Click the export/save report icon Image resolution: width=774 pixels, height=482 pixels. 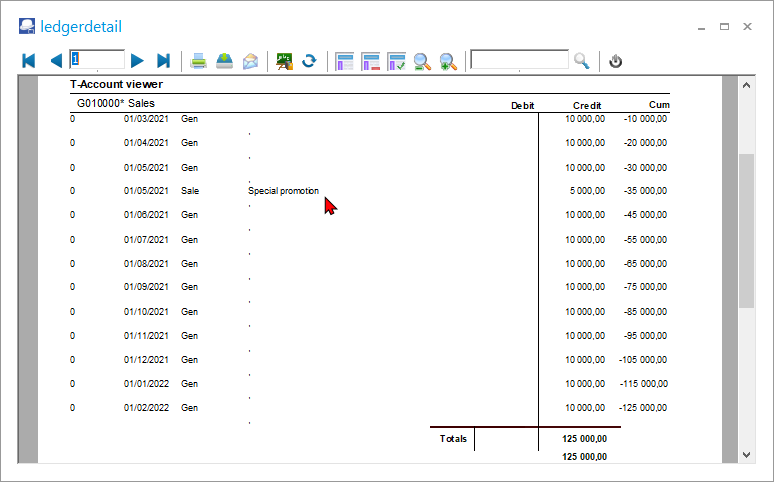224,61
